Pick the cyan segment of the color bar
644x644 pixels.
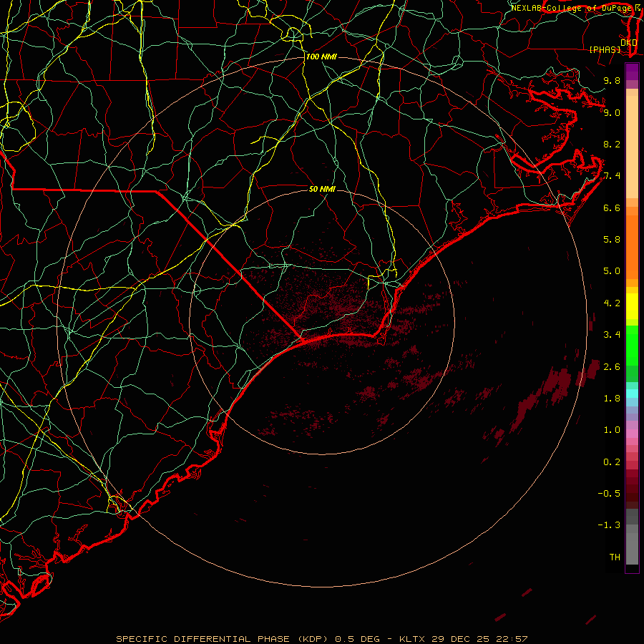coord(632,393)
